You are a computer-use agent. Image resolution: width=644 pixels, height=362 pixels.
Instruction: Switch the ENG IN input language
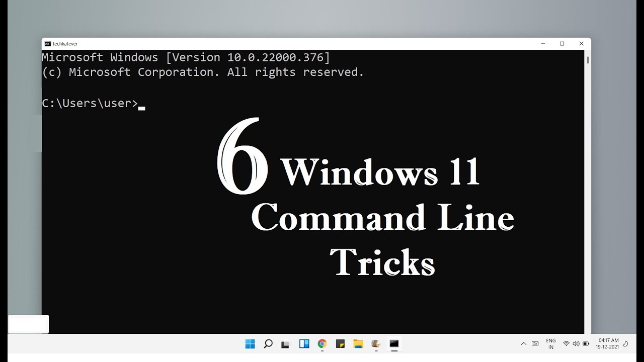tap(551, 344)
